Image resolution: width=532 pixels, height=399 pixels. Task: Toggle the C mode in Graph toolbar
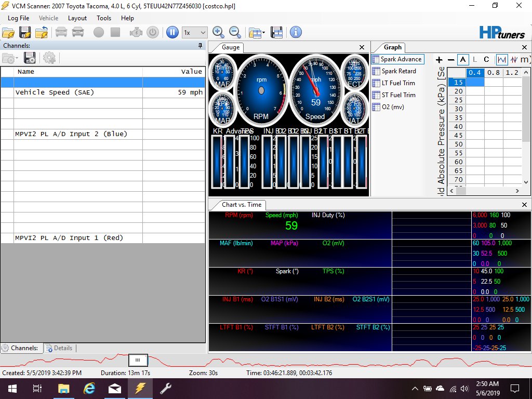coord(486,60)
